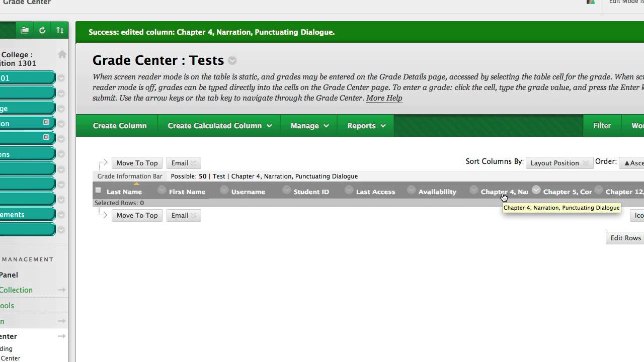This screenshot has height=362, width=644.
Task: Expand chevron beside sidebar item ending '01'
Action: [x=61, y=78]
